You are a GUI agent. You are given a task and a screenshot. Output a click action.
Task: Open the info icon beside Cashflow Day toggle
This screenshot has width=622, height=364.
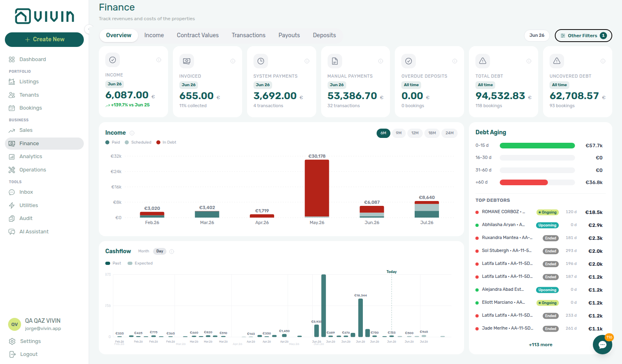coord(172,252)
